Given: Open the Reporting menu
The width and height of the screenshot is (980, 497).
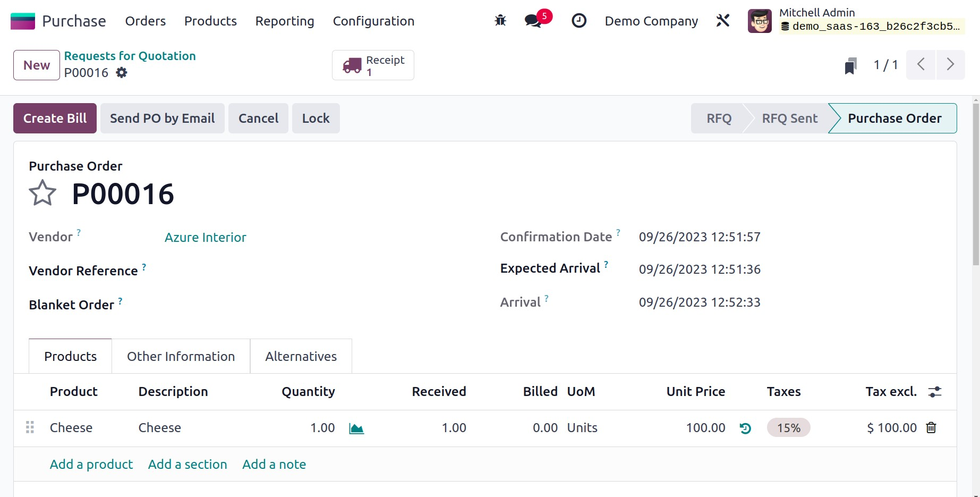Looking at the screenshot, I should (x=285, y=21).
